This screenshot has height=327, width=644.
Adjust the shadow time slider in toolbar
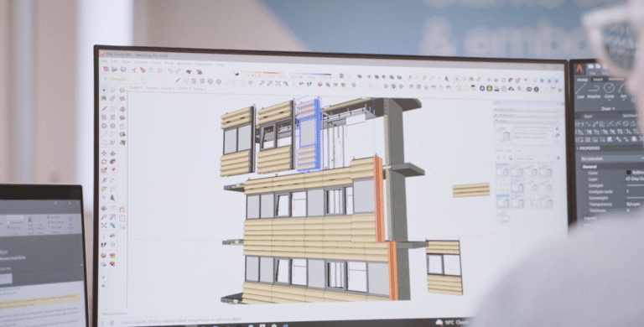pyautogui.click(x=262, y=74)
